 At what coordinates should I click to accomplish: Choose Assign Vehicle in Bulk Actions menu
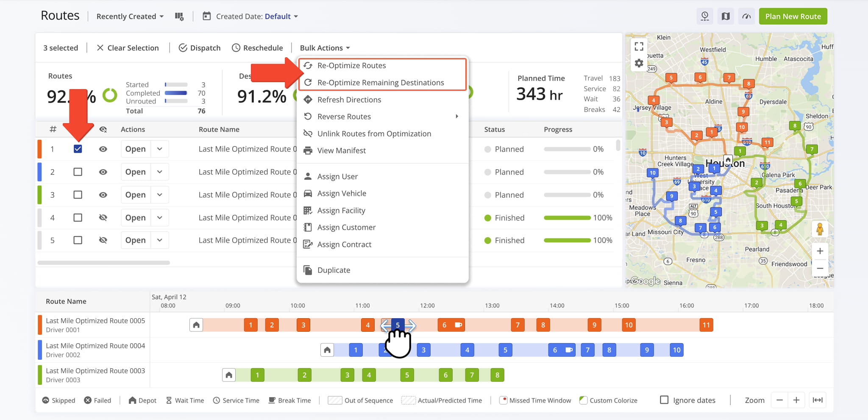(342, 193)
